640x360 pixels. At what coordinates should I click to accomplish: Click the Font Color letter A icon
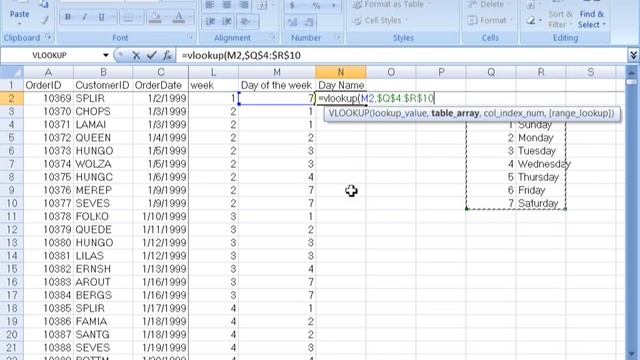pyautogui.click(x=179, y=18)
